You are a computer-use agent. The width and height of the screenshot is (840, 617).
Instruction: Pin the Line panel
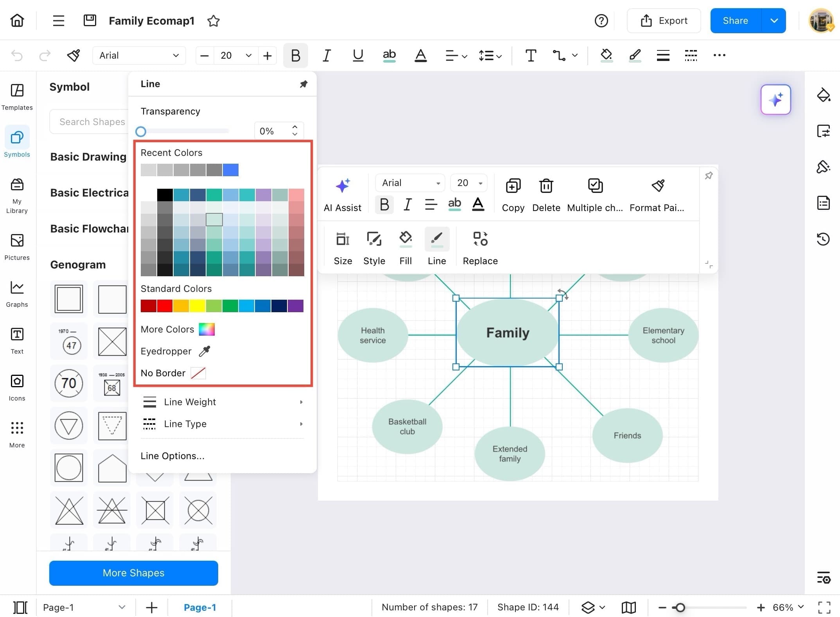point(303,84)
